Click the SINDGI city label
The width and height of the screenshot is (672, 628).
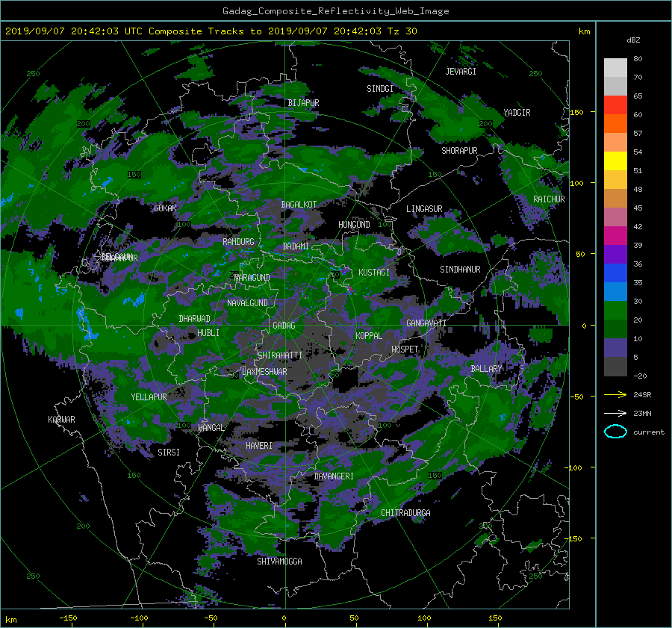pos(380,89)
